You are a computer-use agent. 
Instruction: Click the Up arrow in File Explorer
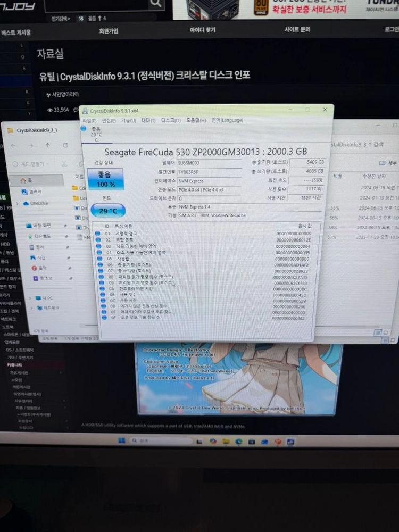(x=48, y=145)
